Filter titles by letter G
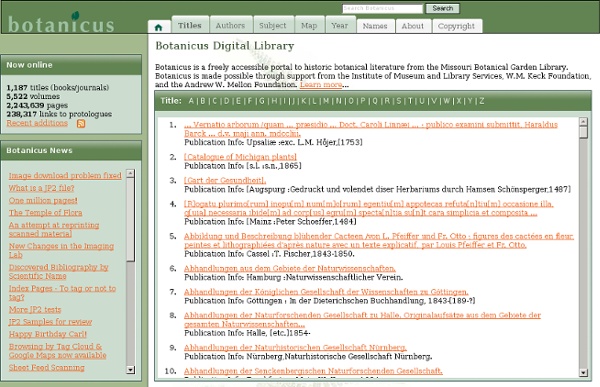 [262, 101]
